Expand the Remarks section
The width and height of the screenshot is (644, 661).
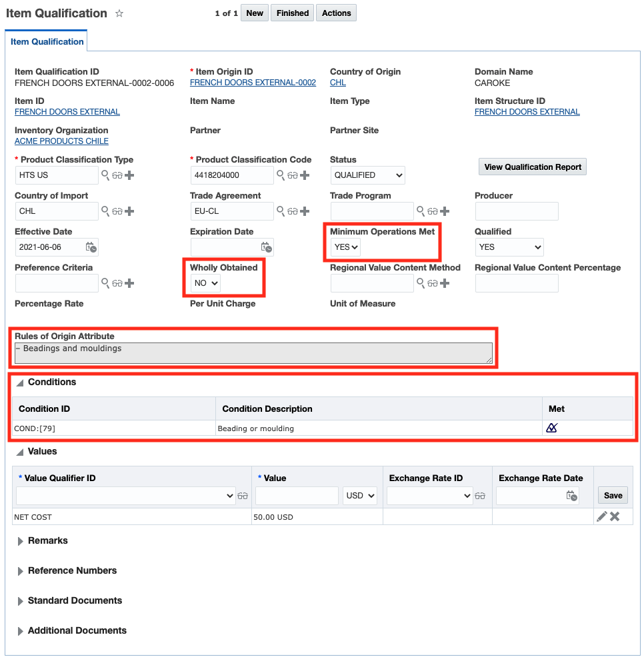coord(21,541)
